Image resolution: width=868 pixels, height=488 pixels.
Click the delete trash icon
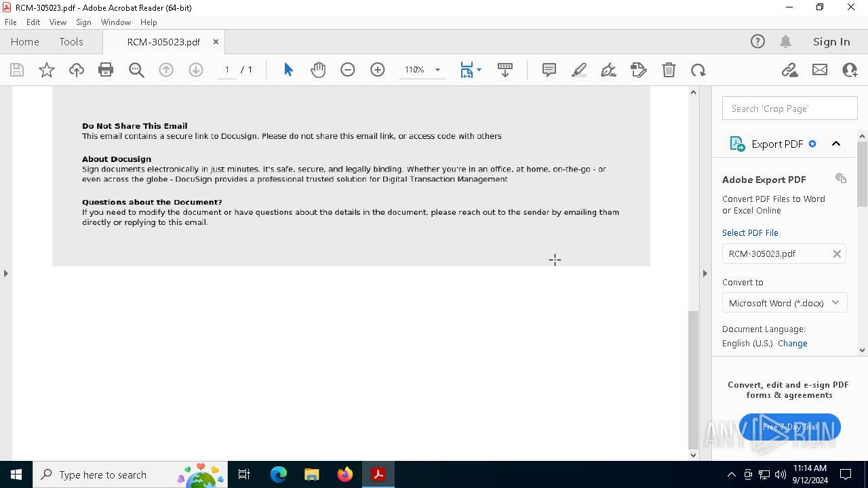click(x=669, y=70)
